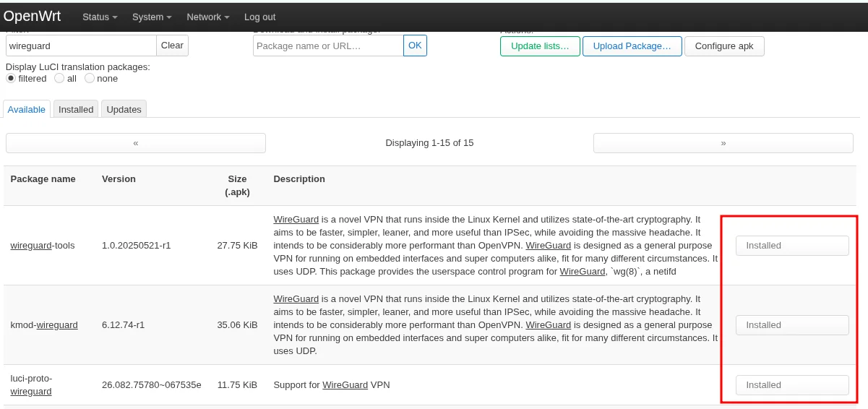The width and height of the screenshot is (868, 409).
Task: Select the none translation radio option
Action: [90, 78]
